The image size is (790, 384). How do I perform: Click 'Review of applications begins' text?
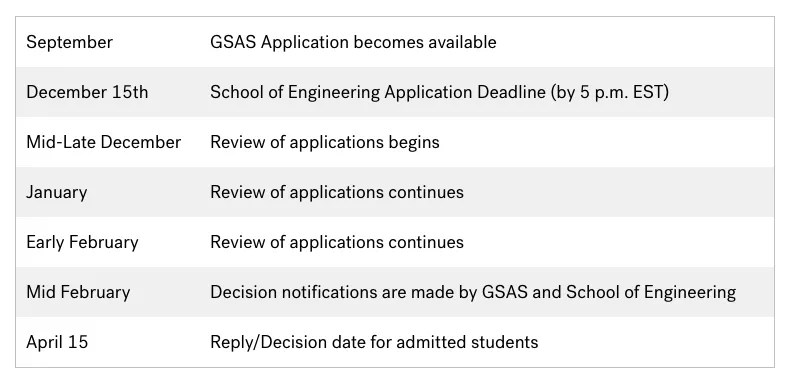(325, 143)
